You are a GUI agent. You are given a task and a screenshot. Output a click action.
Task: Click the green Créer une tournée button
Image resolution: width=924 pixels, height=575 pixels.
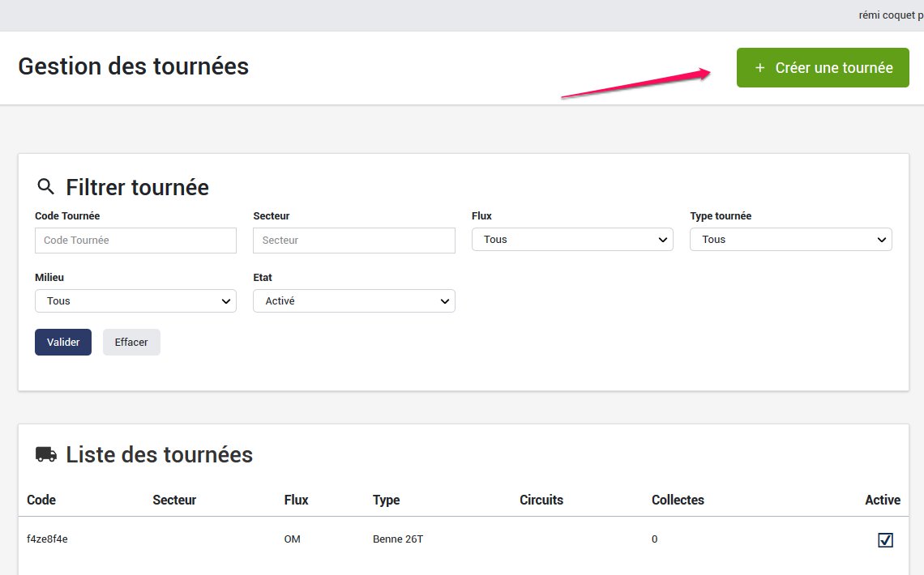[823, 68]
